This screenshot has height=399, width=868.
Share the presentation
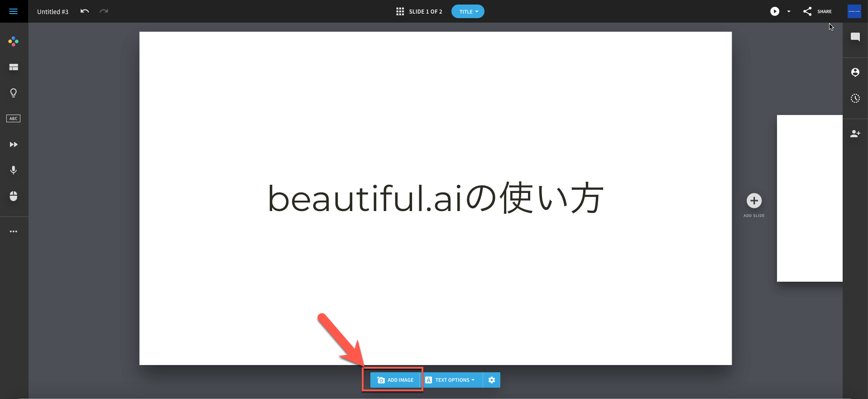tap(817, 12)
